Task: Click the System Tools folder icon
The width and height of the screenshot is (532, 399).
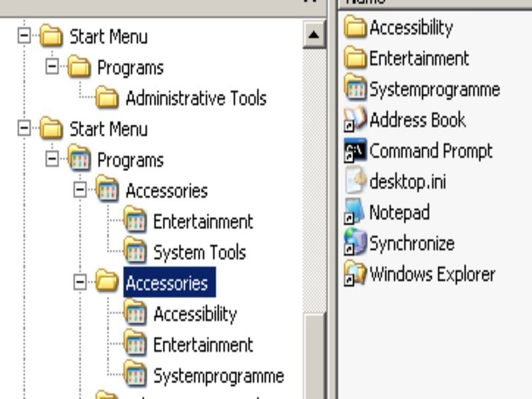Action: 135,251
